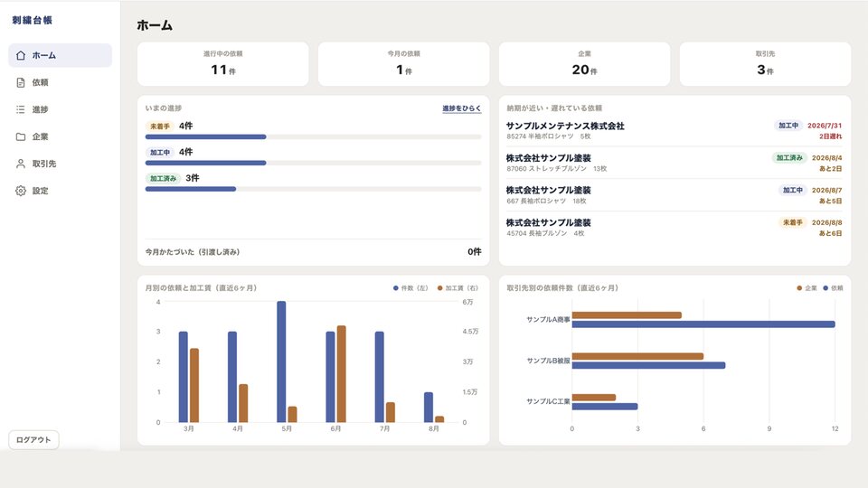Click the 加工済み progress bar
Viewport: 868px width, 488px height.
click(x=313, y=189)
